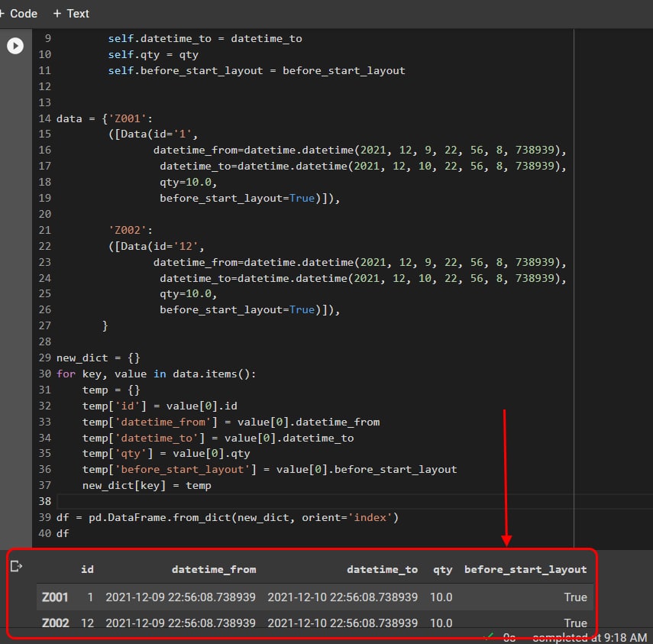Add a new text cell
This screenshot has height=644, width=653.
point(71,14)
